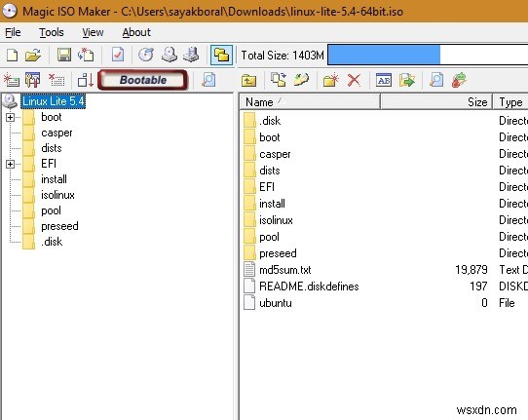
Task: Select the casper folder in the tree
Action: click(x=57, y=133)
